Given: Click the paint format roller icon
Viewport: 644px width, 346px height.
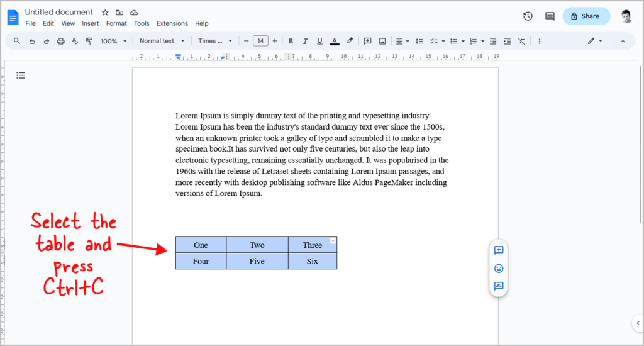Looking at the screenshot, I should (89, 41).
